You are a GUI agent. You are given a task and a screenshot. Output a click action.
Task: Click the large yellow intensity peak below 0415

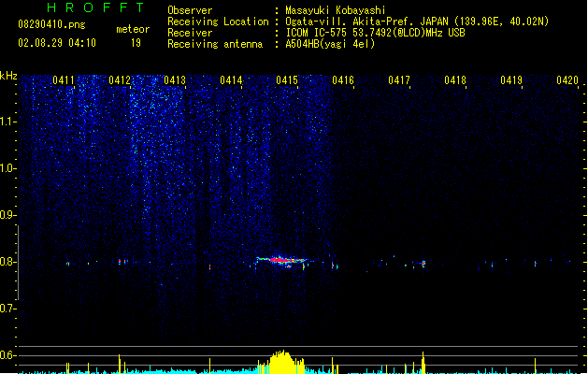[281, 363]
